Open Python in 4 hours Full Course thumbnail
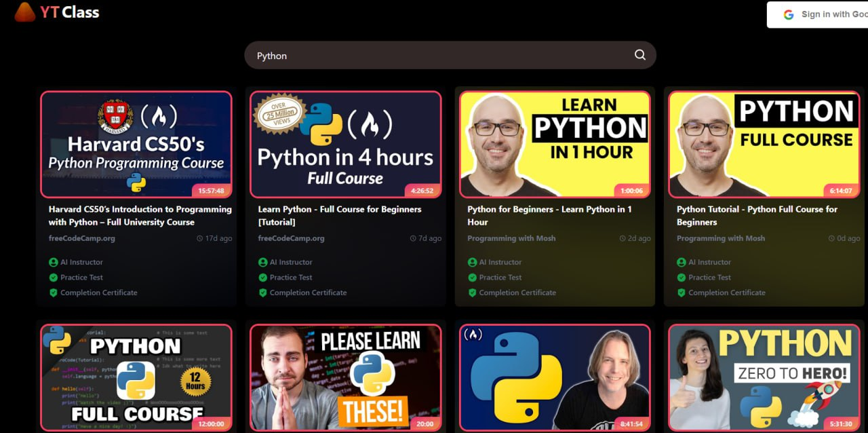Image resolution: width=868 pixels, height=433 pixels. (345, 145)
